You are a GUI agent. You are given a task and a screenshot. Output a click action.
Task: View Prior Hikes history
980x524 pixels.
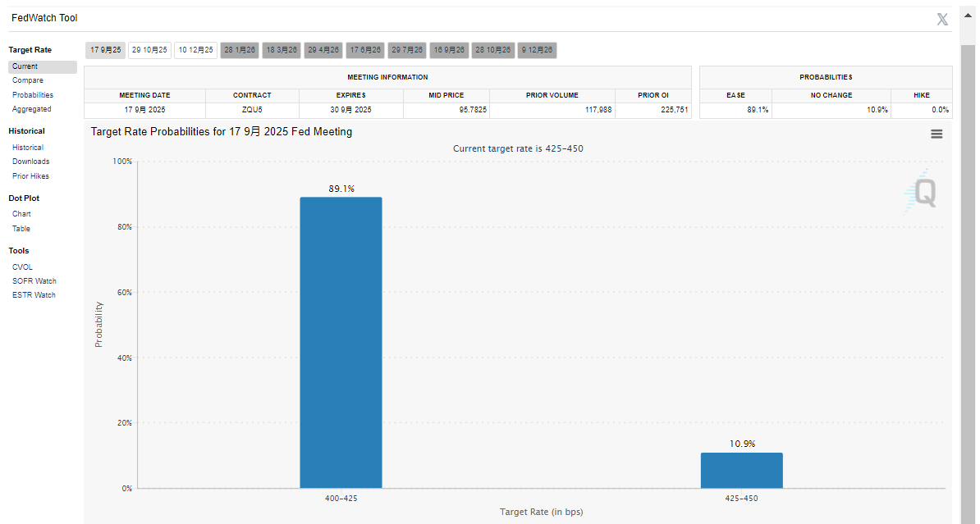click(30, 176)
